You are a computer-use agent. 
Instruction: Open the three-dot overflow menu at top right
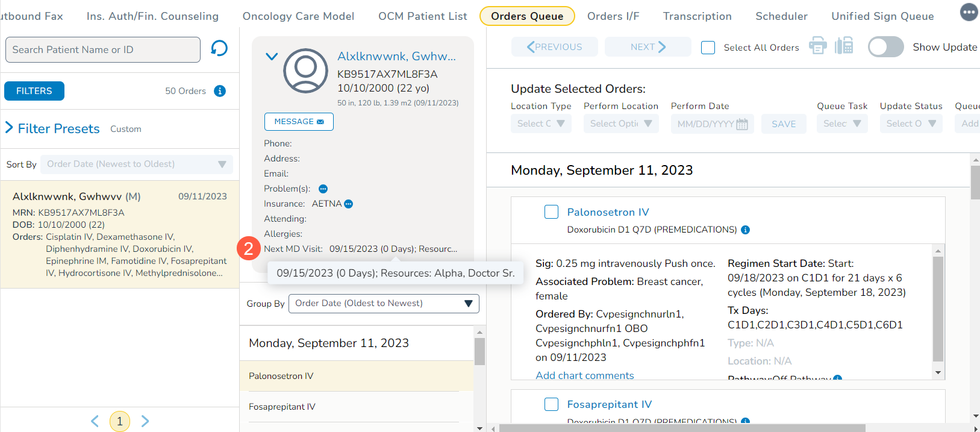coord(969,12)
